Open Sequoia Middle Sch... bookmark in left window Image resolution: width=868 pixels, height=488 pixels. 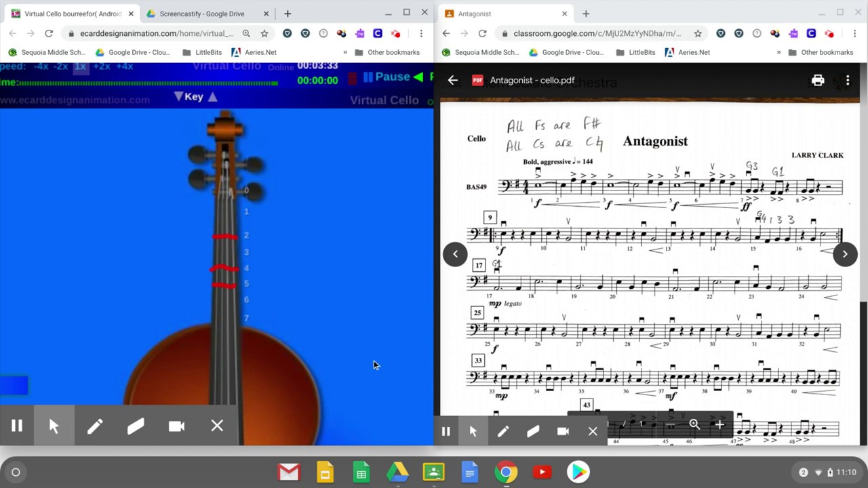[46, 52]
